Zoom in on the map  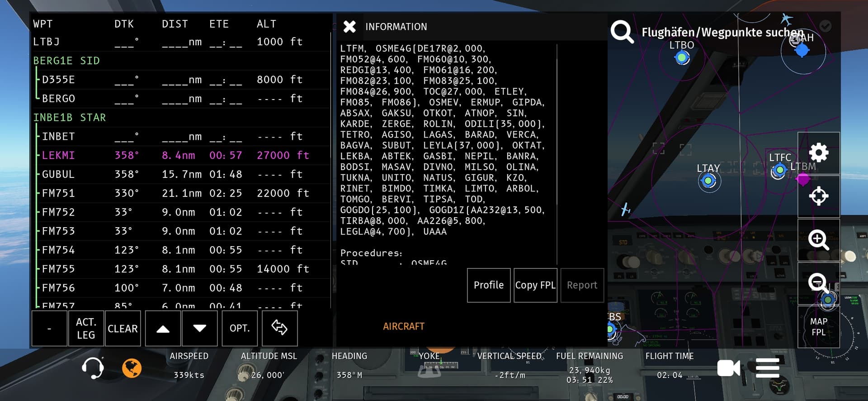click(x=819, y=240)
